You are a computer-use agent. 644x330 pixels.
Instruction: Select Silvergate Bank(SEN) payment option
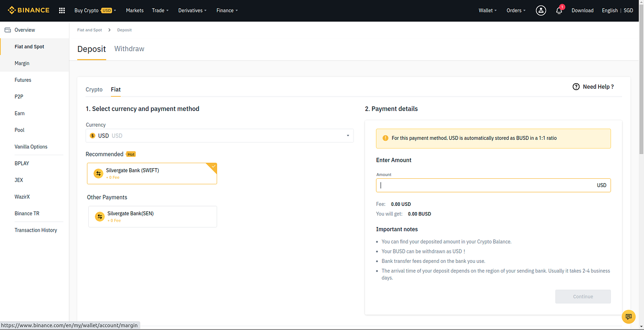[x=153, y=216]
